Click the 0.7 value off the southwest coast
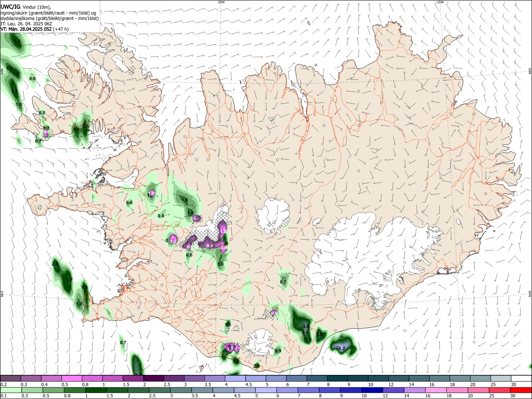Viewport: 532px width, 399px height. coord(123,342)
